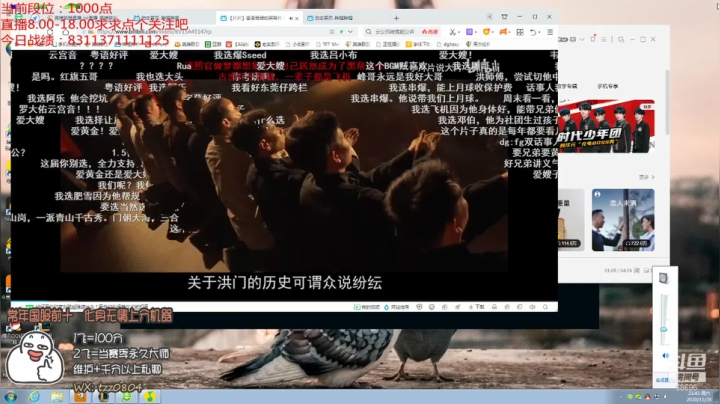The image size is (720, 404).
Task: Open the Windows Start button
Action: 10,397
